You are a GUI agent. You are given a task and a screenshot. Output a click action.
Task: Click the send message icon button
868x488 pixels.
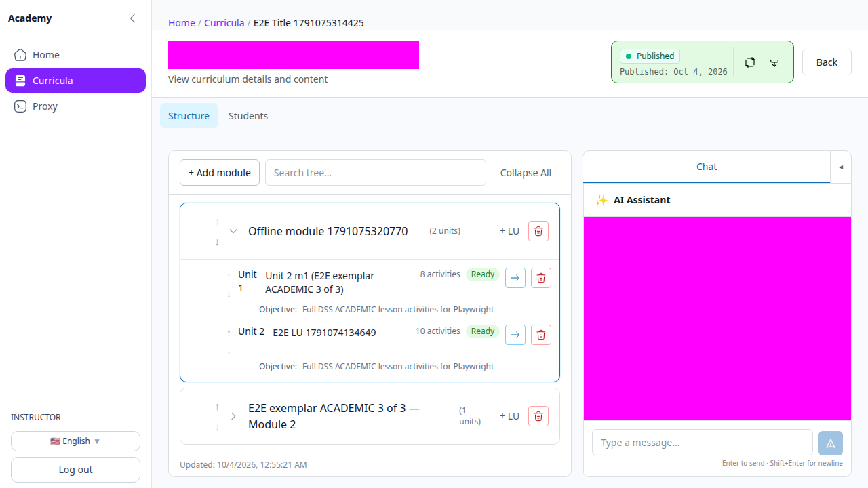pyautogui.click(x=831, y=443)
